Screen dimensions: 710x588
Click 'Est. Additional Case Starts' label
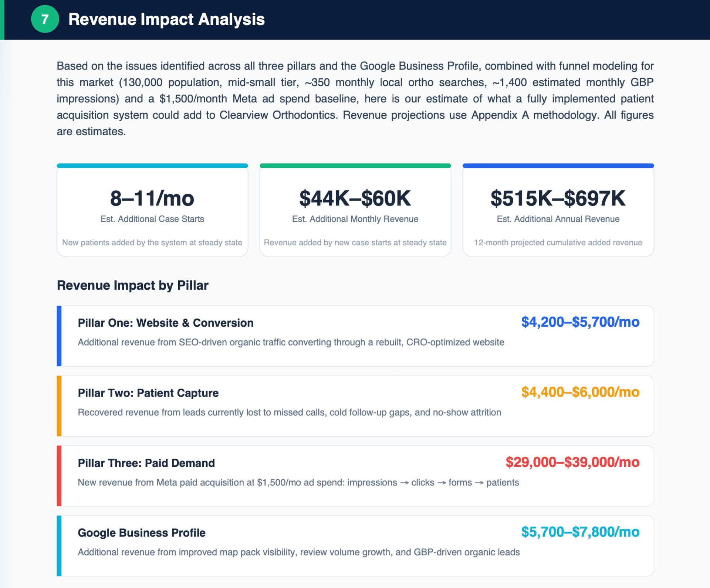coord(152,219)
